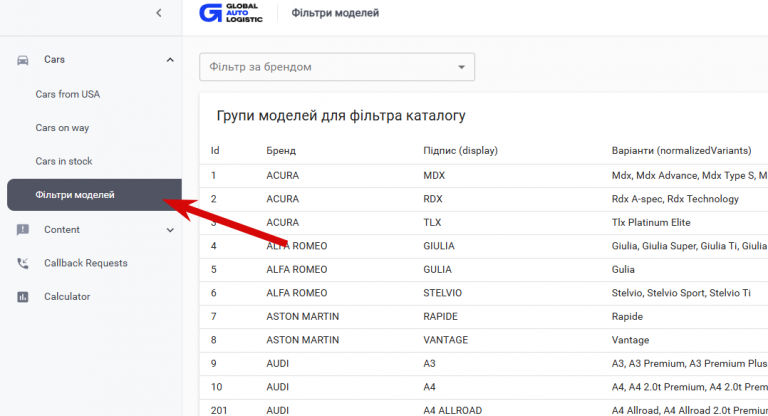Click the Підпис (display) column header
Screen dimensions: 768x416
[x=460, y=150]
